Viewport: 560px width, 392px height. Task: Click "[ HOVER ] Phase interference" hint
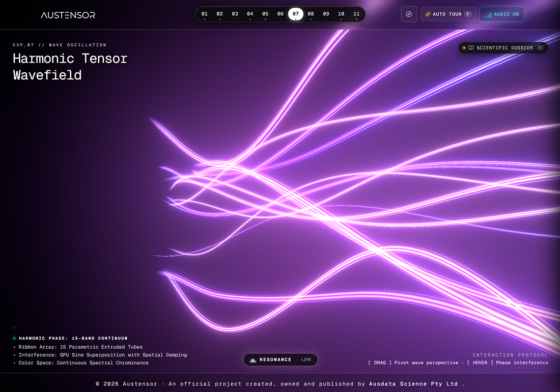tap(508, 362)
